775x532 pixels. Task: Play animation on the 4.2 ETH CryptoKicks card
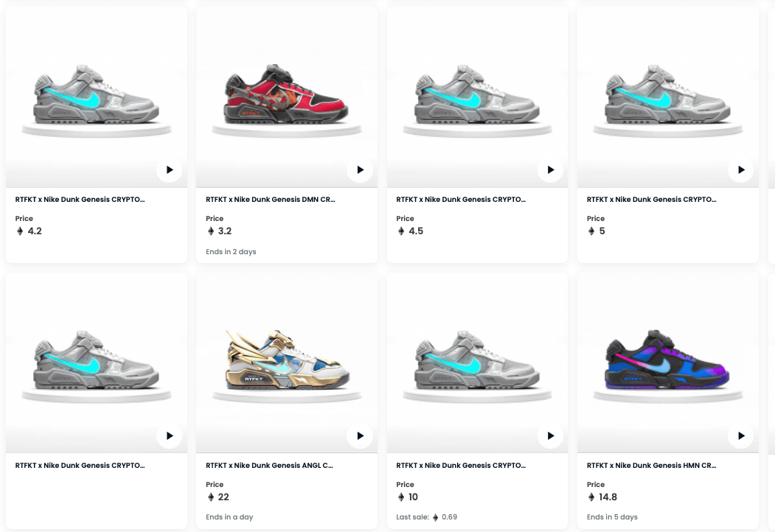pyautogui.click(x=170, y=170)
